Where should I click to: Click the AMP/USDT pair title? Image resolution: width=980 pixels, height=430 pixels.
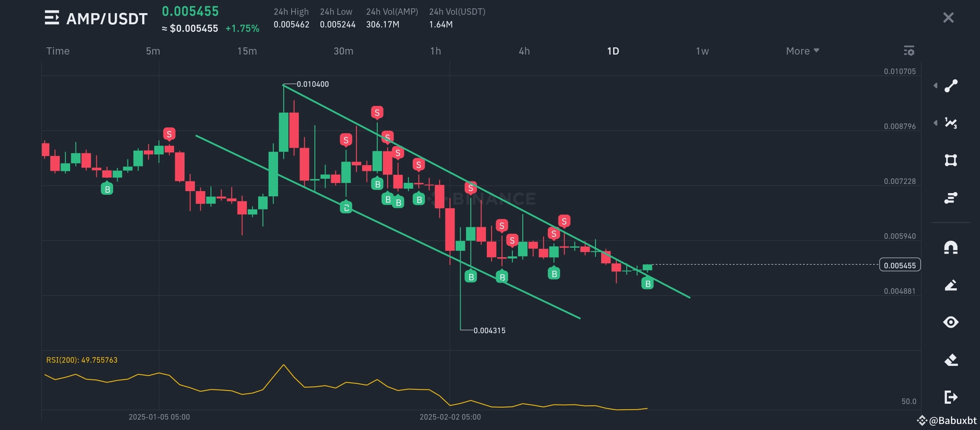pyautogui.click(x=107, y=19)
